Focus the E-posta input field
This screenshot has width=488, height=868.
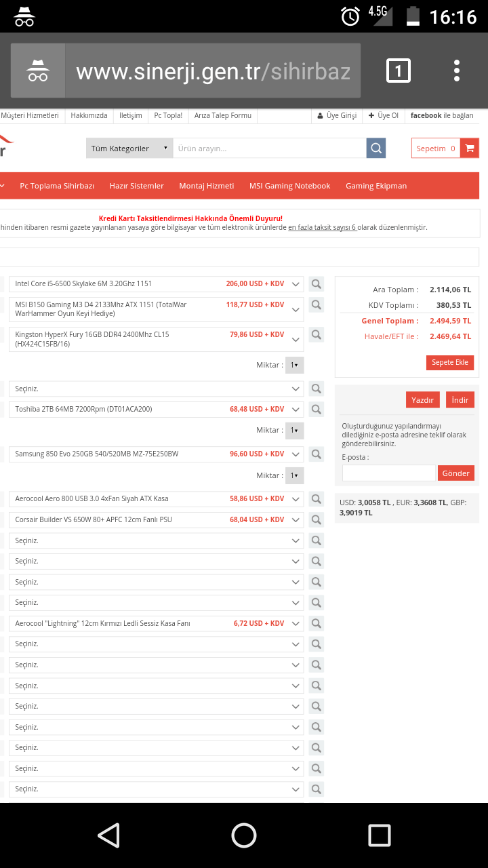pyautogui.click(x=389, y=473)
